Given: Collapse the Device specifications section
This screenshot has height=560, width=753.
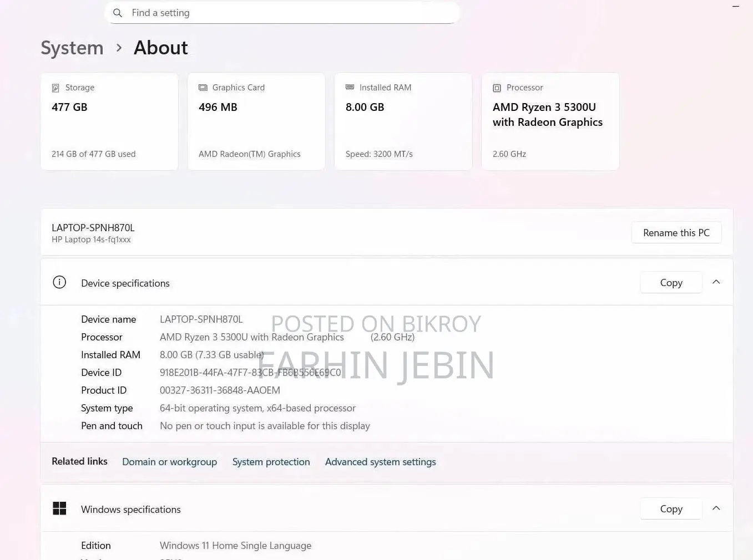Looking at the screenshot, I should [716, 282].
